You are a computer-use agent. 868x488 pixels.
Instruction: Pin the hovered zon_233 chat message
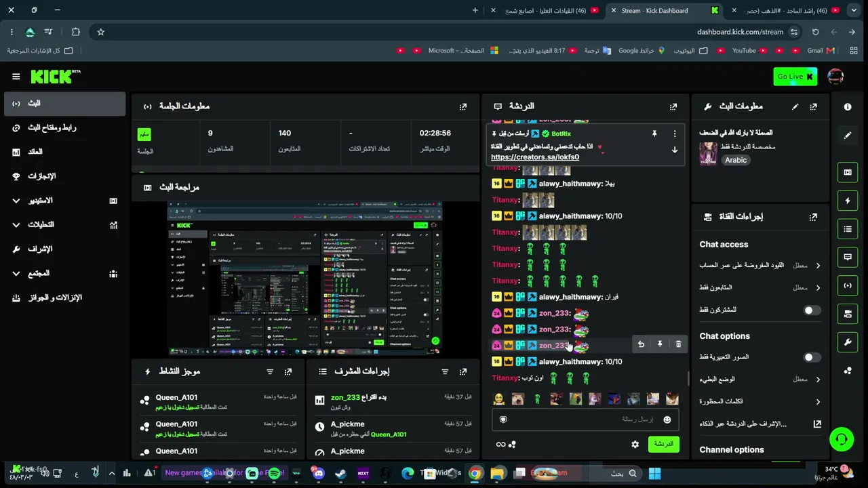(660, 344)
